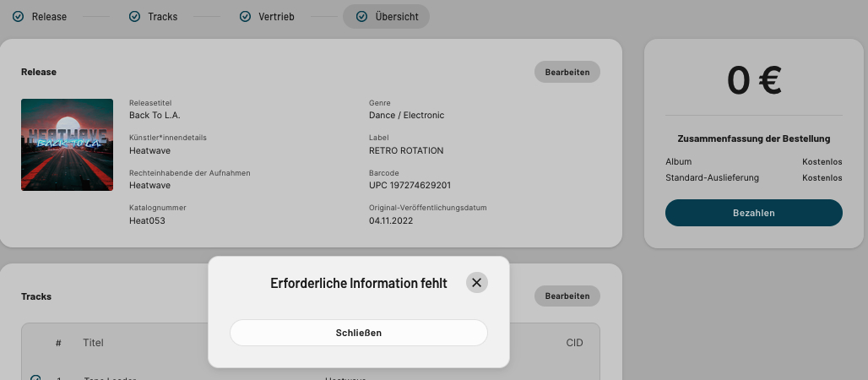This screenshot has height=380, width=868.
Task: Click the Dance / Electronic genre value
Action: point(406,115)
